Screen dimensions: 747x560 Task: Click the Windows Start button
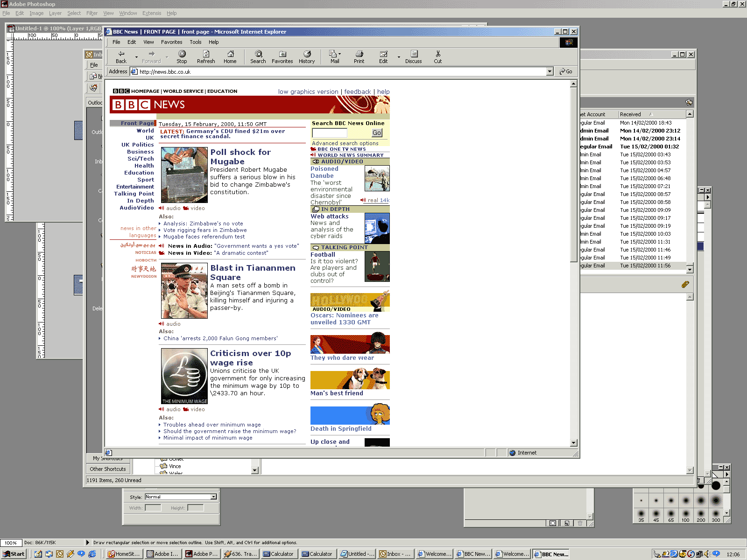click(14, 554)
